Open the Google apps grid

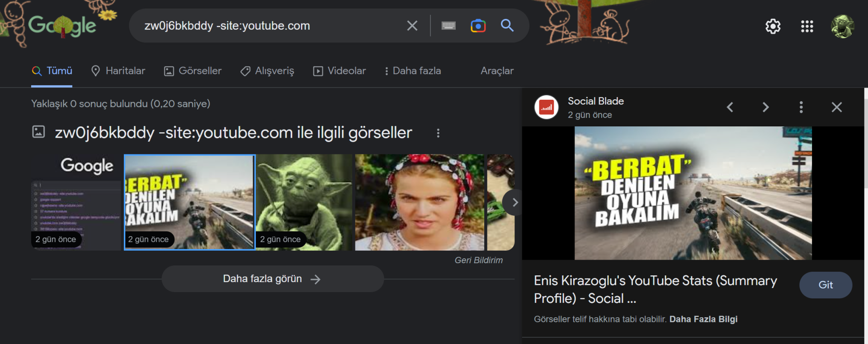pyautogui.click(x=807, y=26)
